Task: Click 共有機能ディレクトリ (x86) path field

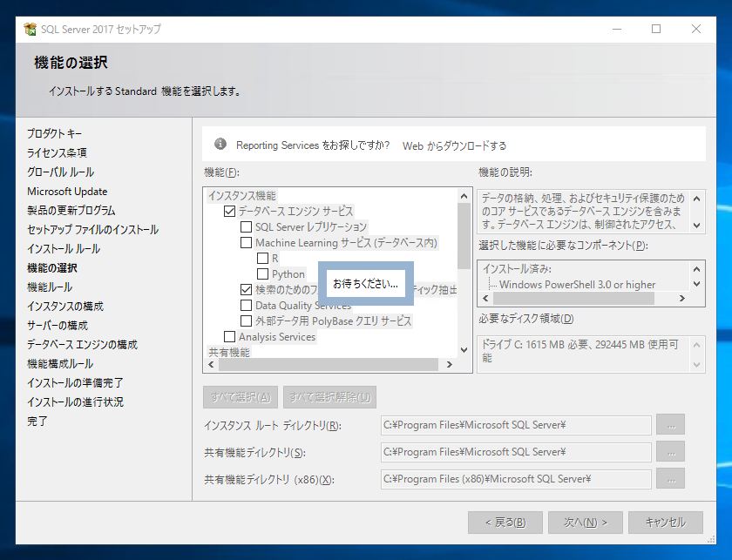Action: 516,479
